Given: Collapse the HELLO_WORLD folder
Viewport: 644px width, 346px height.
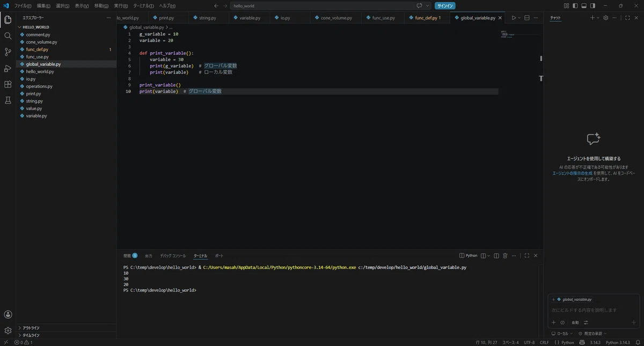Looking at the screenshot, I should coord(66,27).
